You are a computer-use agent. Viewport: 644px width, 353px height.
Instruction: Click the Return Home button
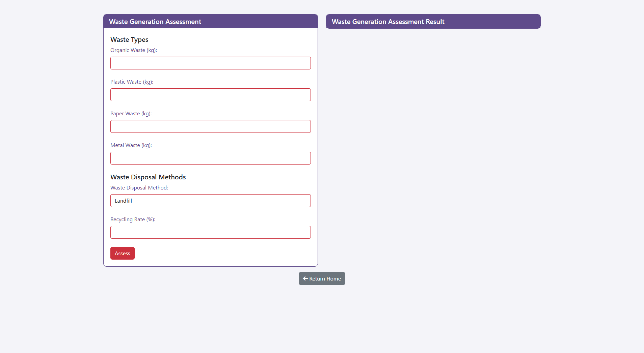tap(322, 278)
